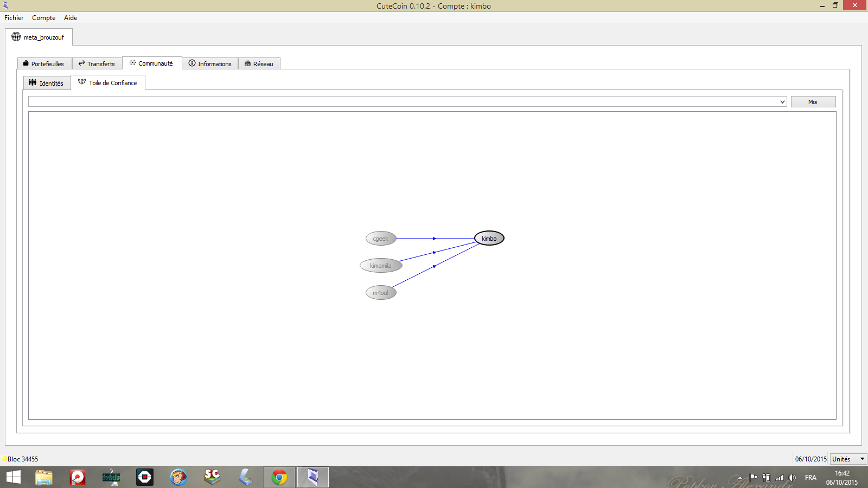Screen dimensions: 868x488
Task: Open the Portefeuilles tab
Action: pyautogui.click(x=44, y=63)
